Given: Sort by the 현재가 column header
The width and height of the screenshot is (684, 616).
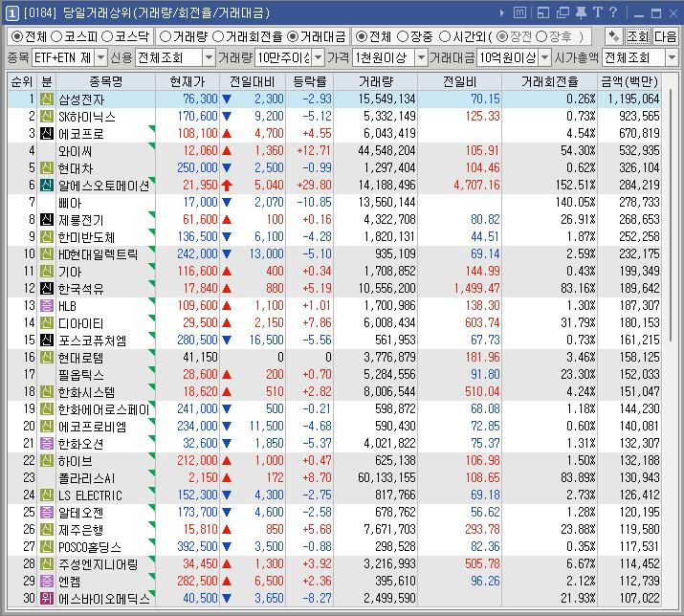Looking at the screenshot, I should (x=188, y=81).
